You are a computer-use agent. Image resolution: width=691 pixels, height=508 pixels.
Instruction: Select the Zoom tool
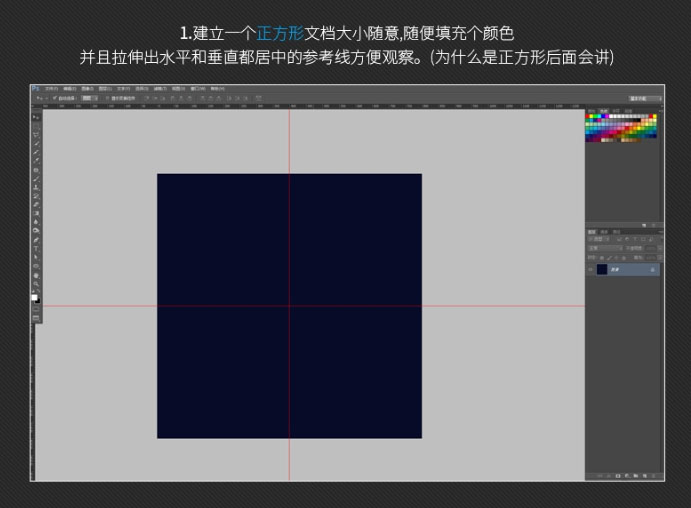click(x=36, y=284)
